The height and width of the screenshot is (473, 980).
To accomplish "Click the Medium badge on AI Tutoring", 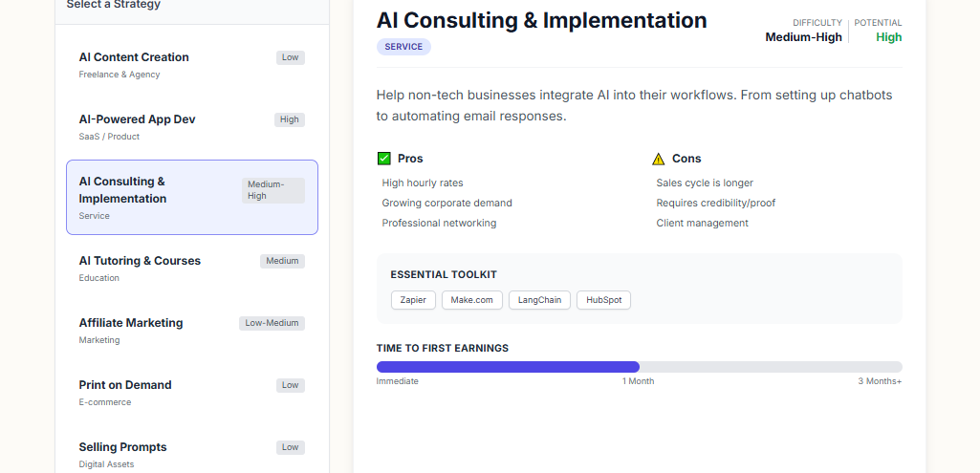I will click(282, 261).
